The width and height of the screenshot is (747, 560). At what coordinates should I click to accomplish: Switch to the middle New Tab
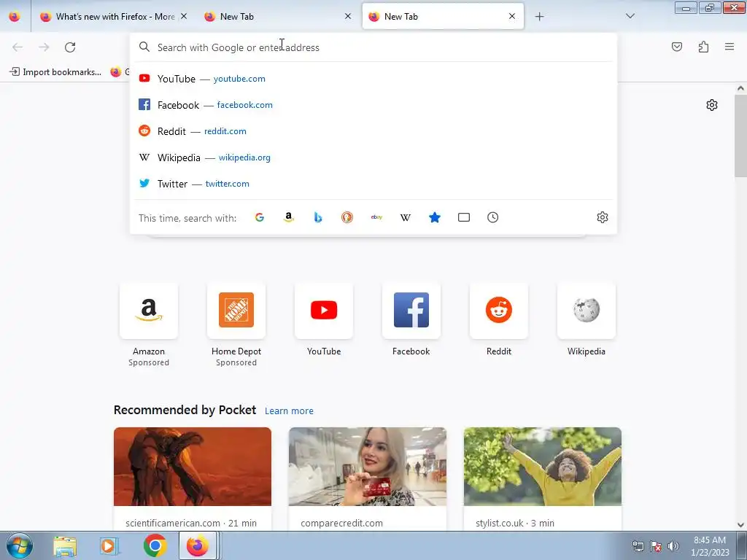[x=279, y=17]
